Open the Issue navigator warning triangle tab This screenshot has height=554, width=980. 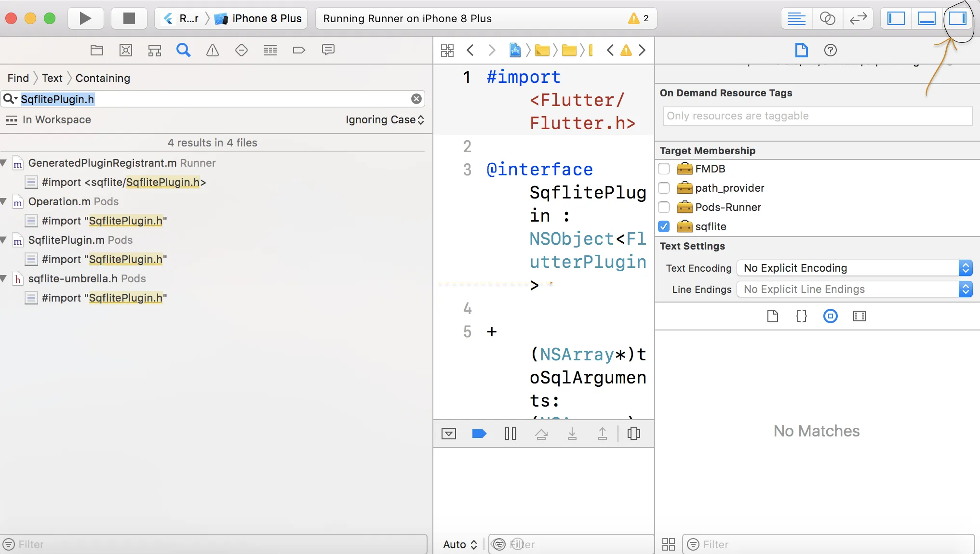point(213,50)
